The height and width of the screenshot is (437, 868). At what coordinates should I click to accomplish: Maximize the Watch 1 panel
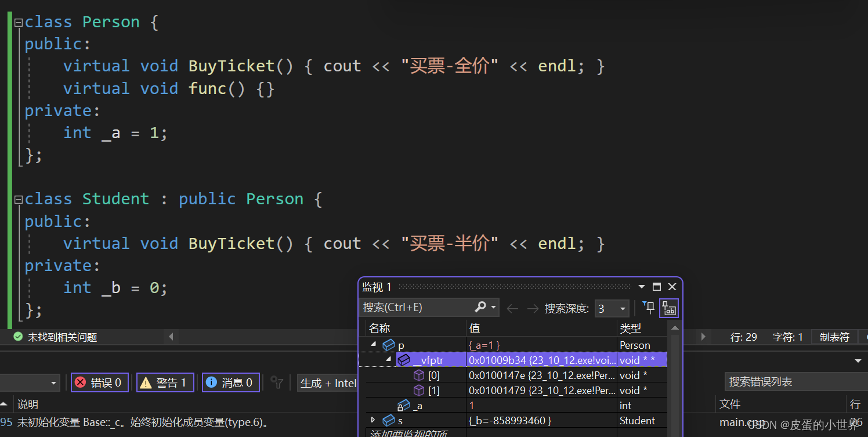click(657, 287)
